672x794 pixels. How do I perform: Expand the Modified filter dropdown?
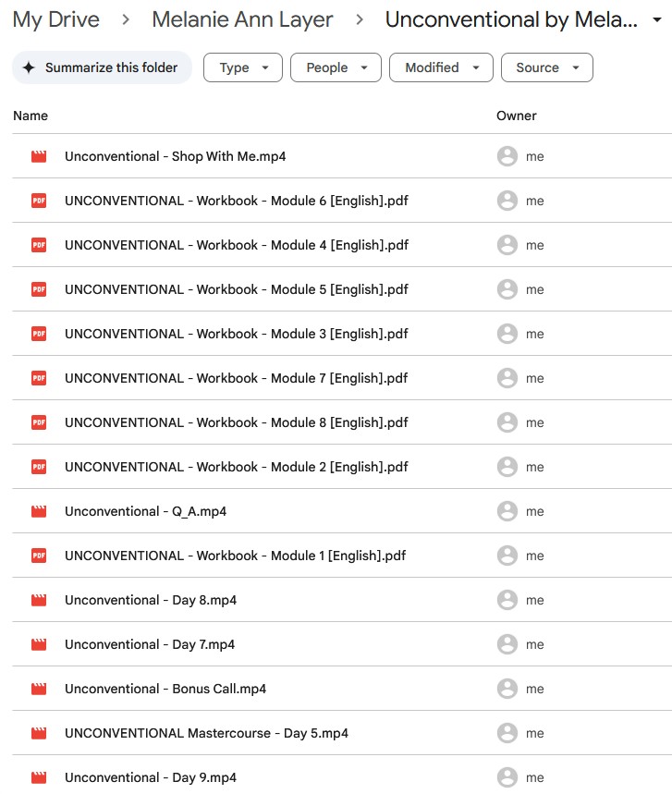(440, 67)
